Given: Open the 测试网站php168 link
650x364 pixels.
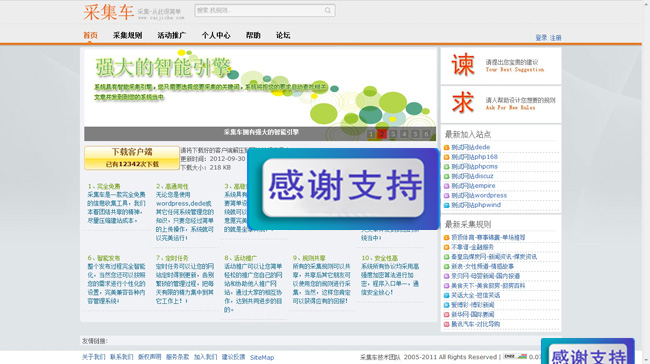Looking at the screenshot, I should point(474,157).
